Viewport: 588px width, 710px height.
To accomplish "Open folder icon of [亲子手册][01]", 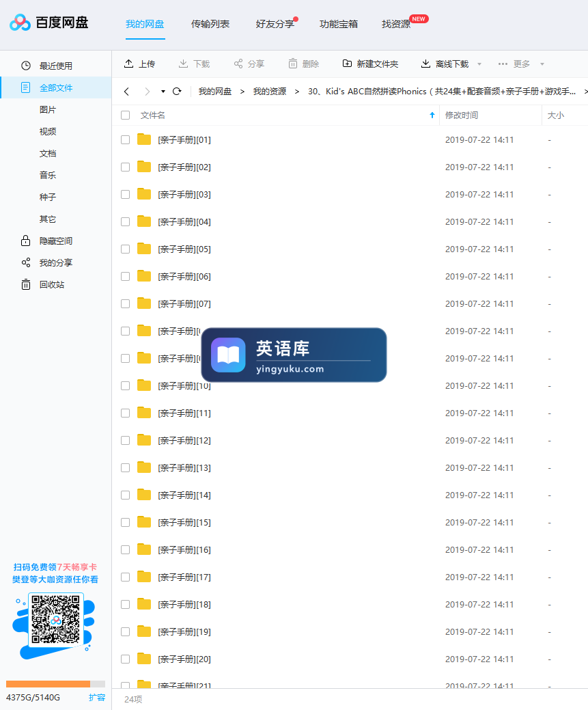I will (x=144, y=139).
